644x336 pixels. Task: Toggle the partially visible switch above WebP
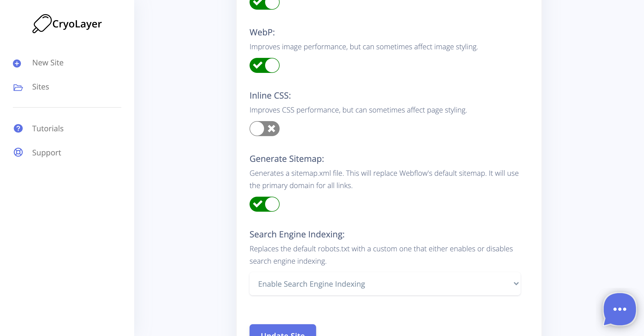coord(264,4)
